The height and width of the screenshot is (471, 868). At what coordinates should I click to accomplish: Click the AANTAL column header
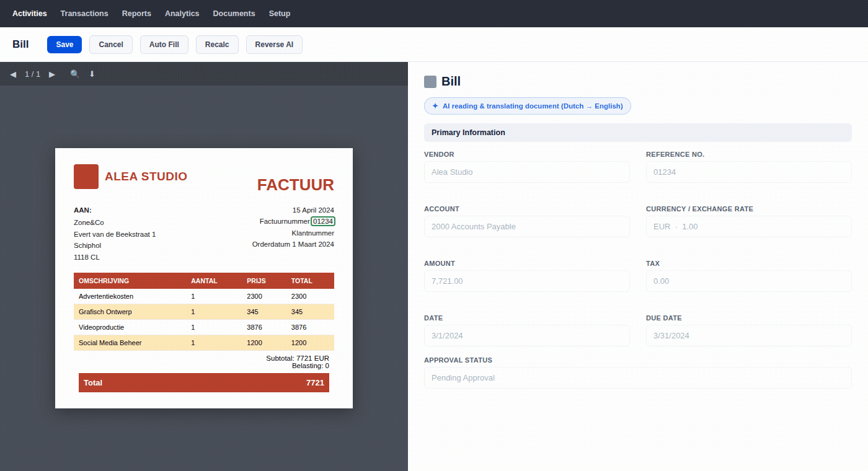(204, 281)
